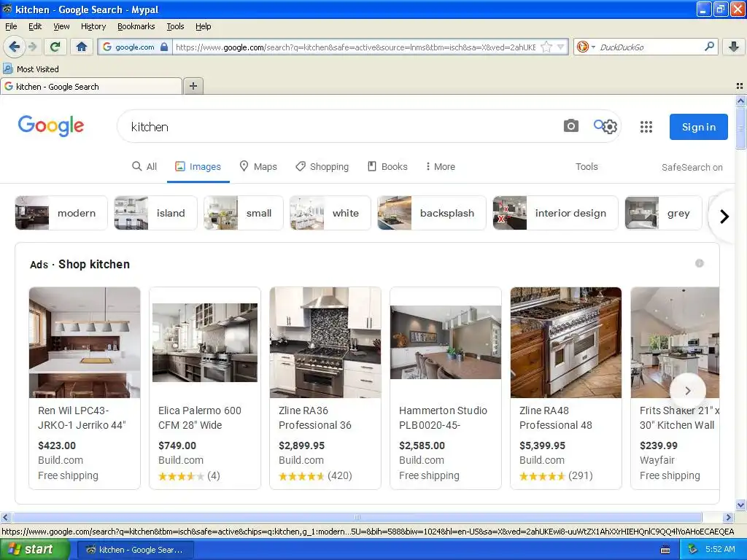This screenshot has width=747, height=560.
Task: Switch to the Shopping tab
Action: point(322,167)
